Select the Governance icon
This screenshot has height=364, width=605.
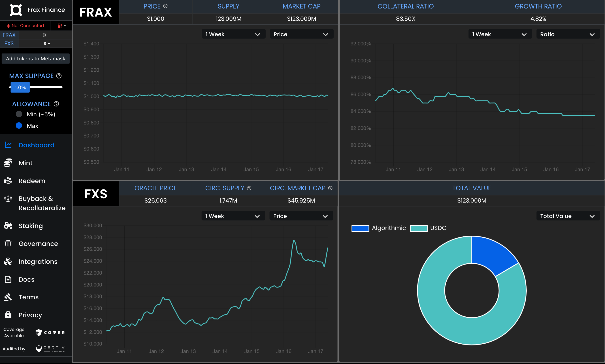pos(8,243)
